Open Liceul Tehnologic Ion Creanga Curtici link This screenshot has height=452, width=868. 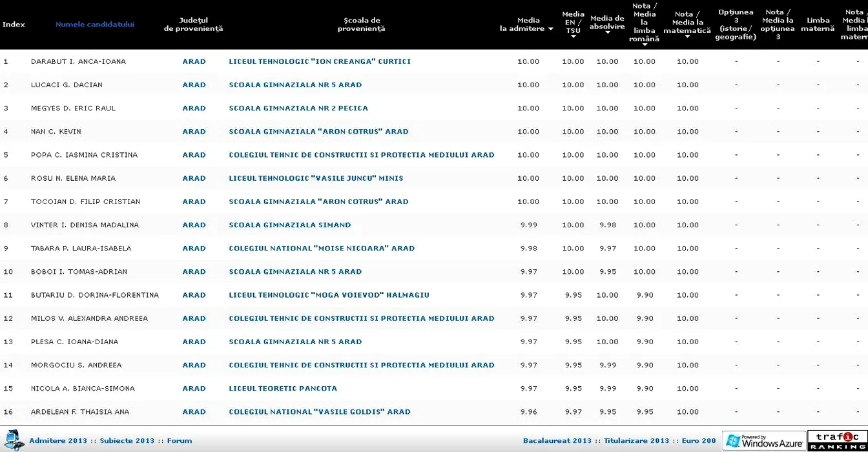[320, 62]
